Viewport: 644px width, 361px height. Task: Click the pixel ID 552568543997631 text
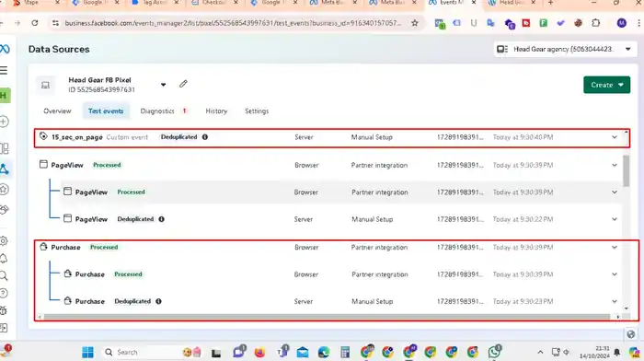click(x=101, y=89)
